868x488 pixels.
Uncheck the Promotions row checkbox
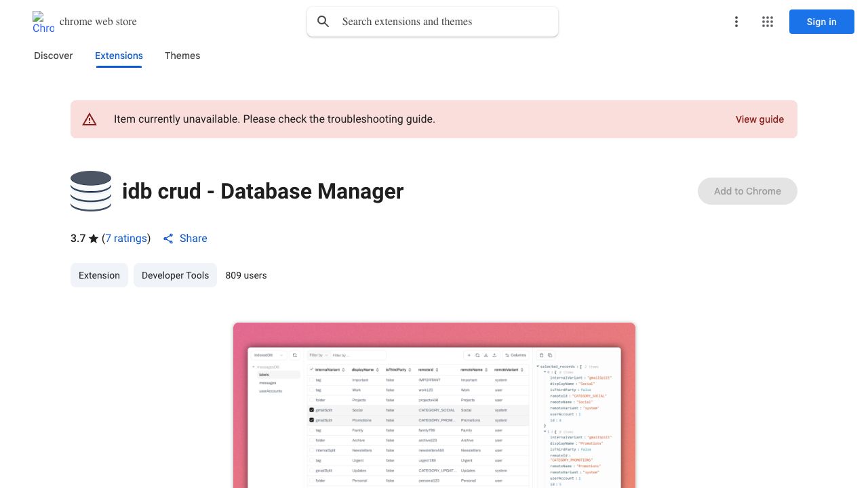tap(312, 420)
